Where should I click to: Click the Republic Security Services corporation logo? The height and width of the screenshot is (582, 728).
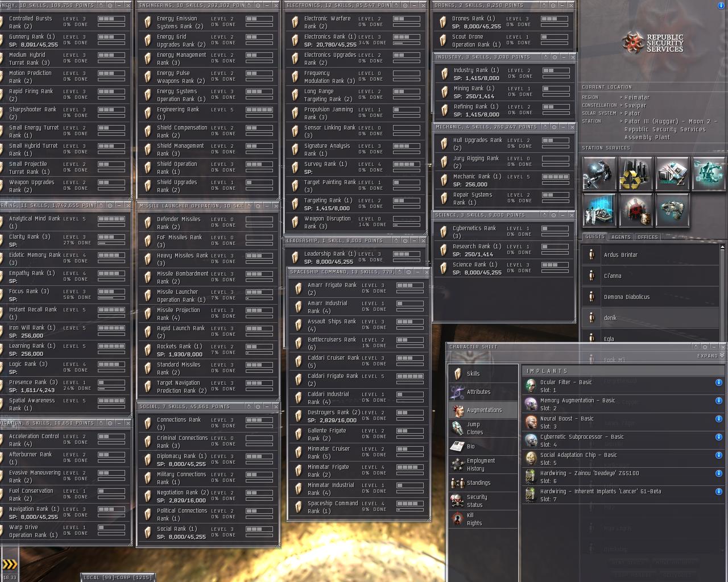(653, 43)
